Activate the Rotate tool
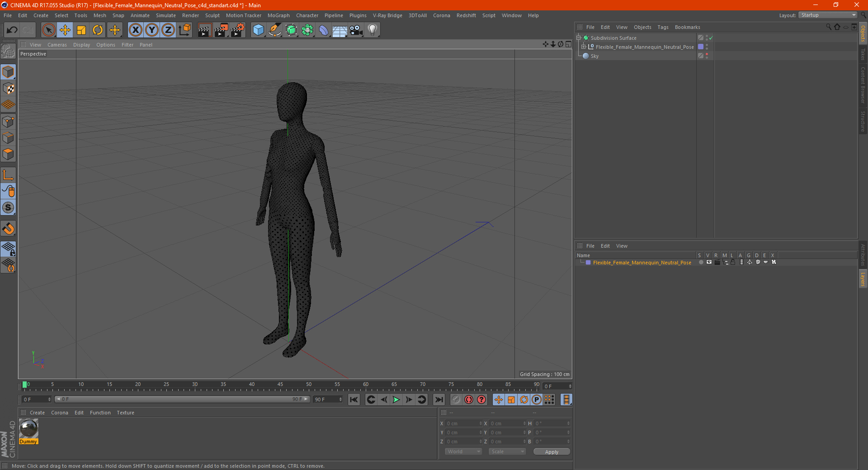The width and height of the screenshot is (868, 470). point(98,30)
